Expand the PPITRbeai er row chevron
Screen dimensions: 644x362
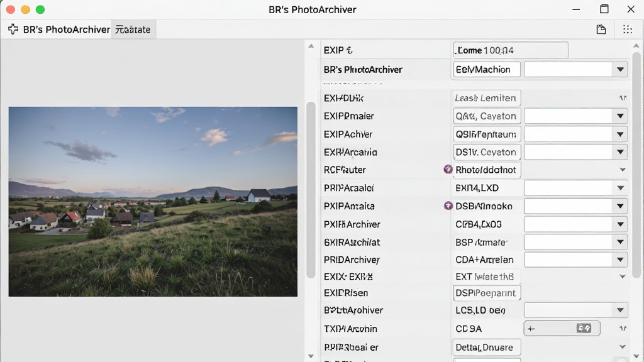click(x=623, y=347)
